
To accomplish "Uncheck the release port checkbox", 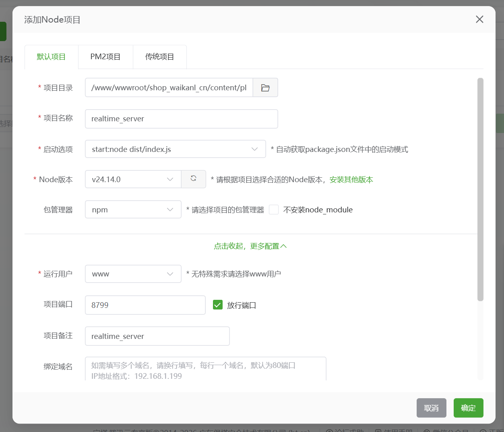I will point(218,305).
